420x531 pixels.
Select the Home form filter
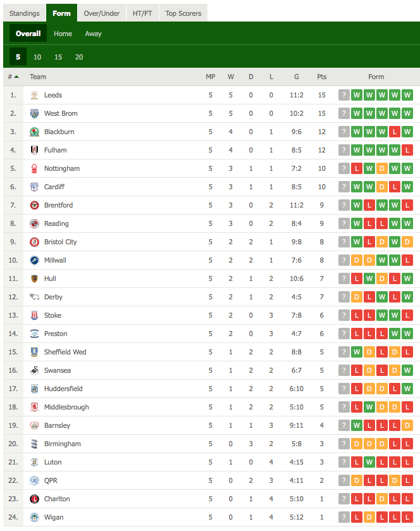[x=63, y=34]
